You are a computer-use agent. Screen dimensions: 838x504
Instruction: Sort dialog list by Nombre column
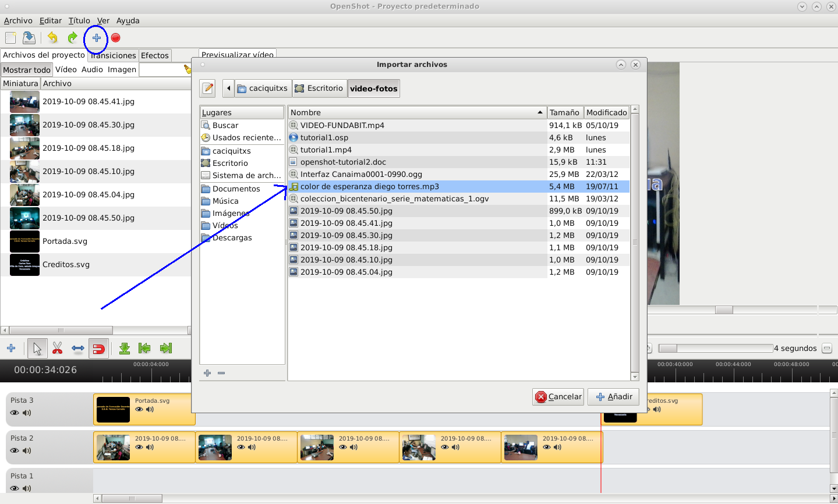click(x=417, y=112)
